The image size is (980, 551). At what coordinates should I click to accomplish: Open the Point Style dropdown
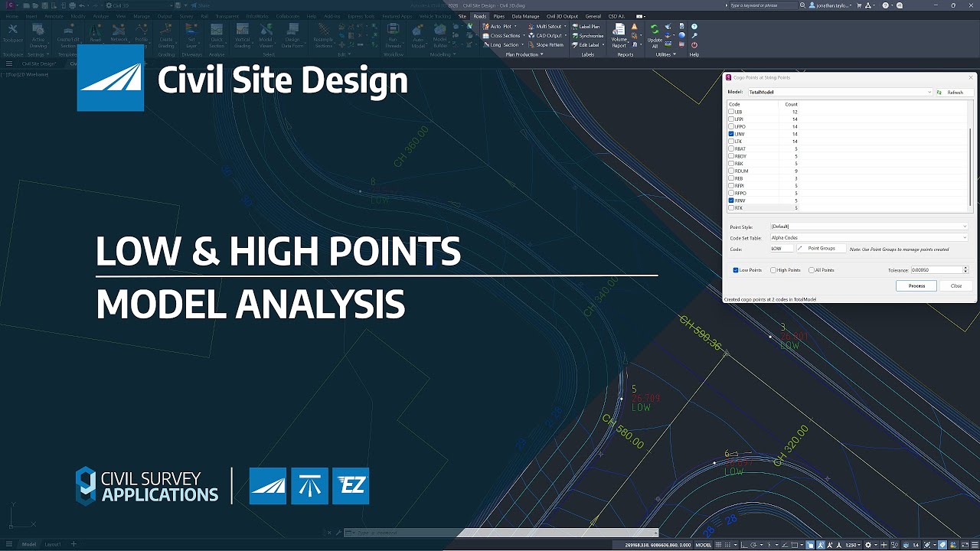pyautogui.click(x=869, y=227)
